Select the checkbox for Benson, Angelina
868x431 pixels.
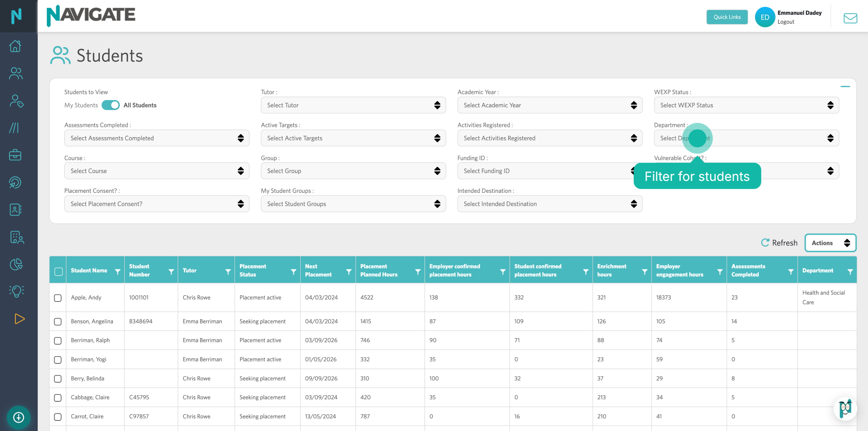pyautogui.click(x=58, y=322)
